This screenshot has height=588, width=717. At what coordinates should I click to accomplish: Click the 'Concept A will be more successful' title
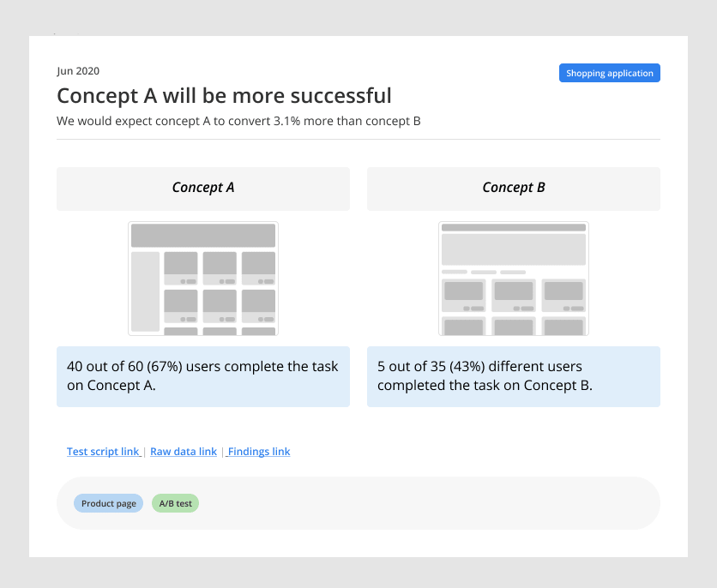[224, 96]
